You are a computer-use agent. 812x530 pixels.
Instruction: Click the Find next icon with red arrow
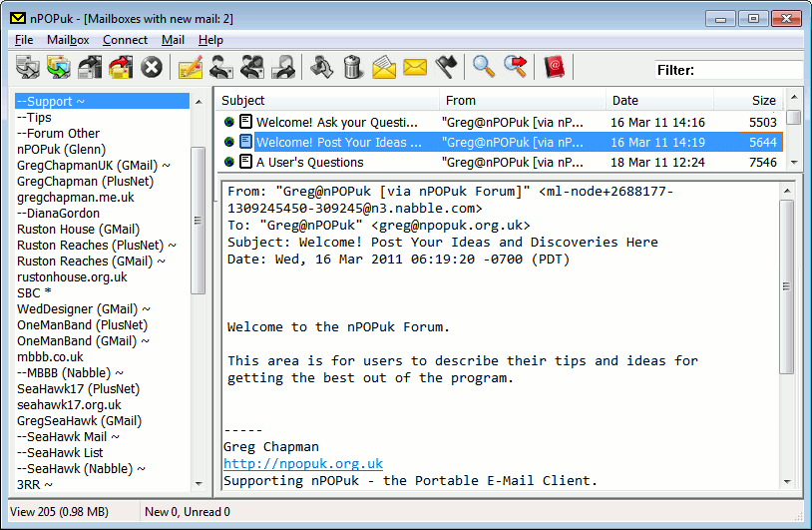516,67
